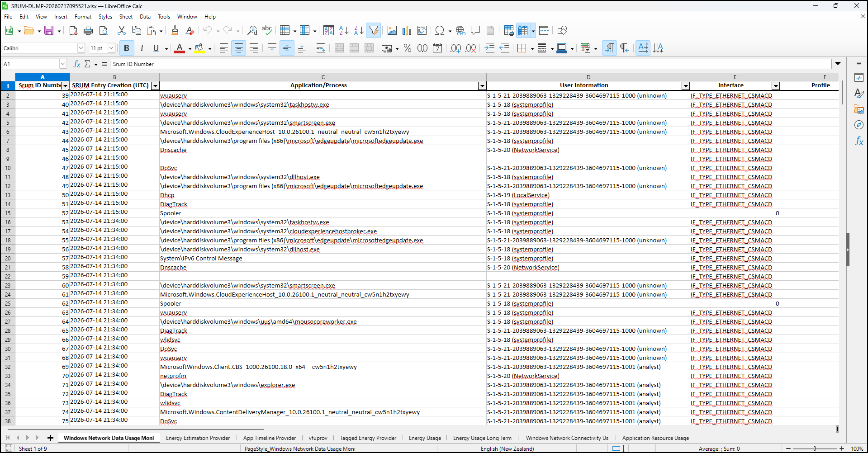Open the Format menu
The height and width of the screenshot is (453, 868).
pyautogui.click(x=83, y=17)
